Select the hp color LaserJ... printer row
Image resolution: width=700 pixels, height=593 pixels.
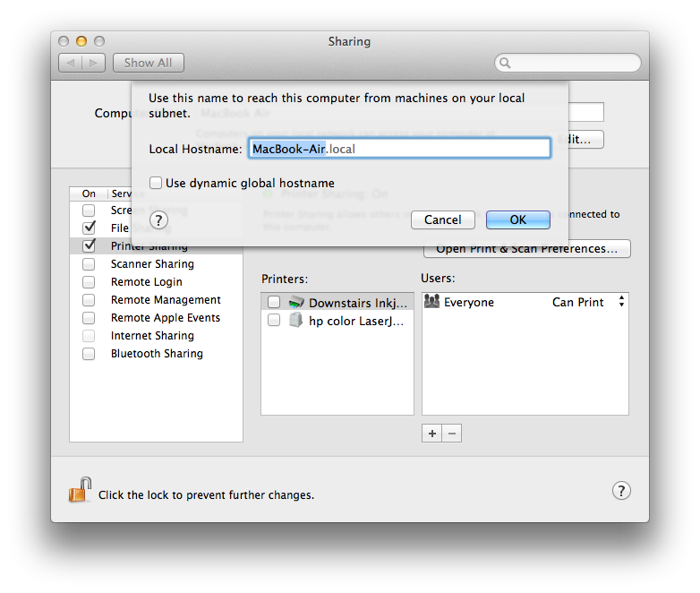[337, 321]
